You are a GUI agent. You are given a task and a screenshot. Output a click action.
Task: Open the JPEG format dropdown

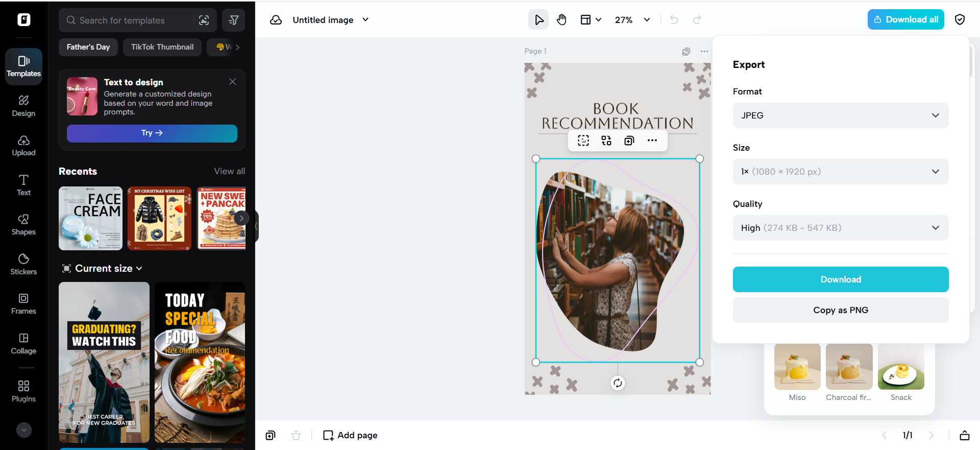tap(841, 115)
